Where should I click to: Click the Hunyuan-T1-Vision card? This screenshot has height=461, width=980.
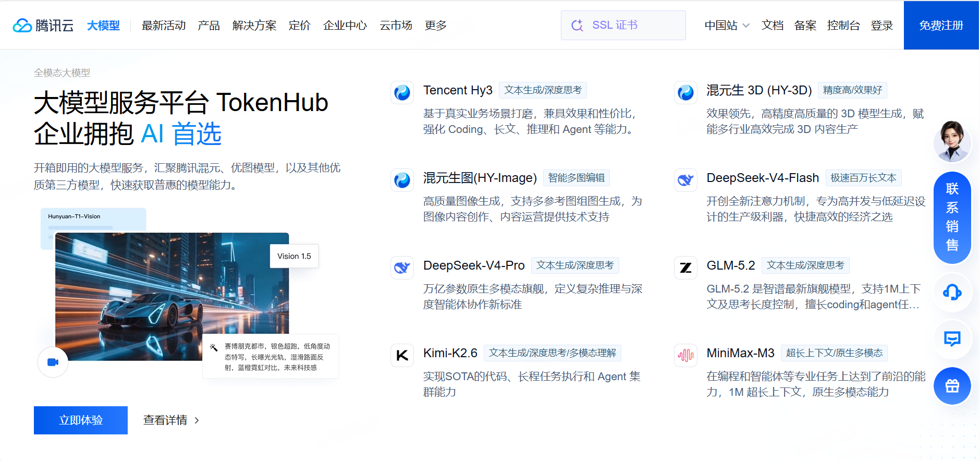[93, 220]
